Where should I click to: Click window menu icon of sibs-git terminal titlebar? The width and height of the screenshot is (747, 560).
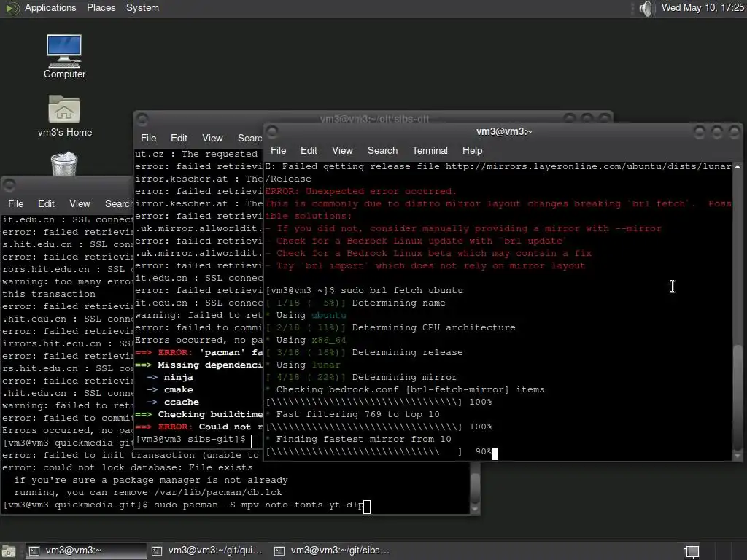click(142, 119)
